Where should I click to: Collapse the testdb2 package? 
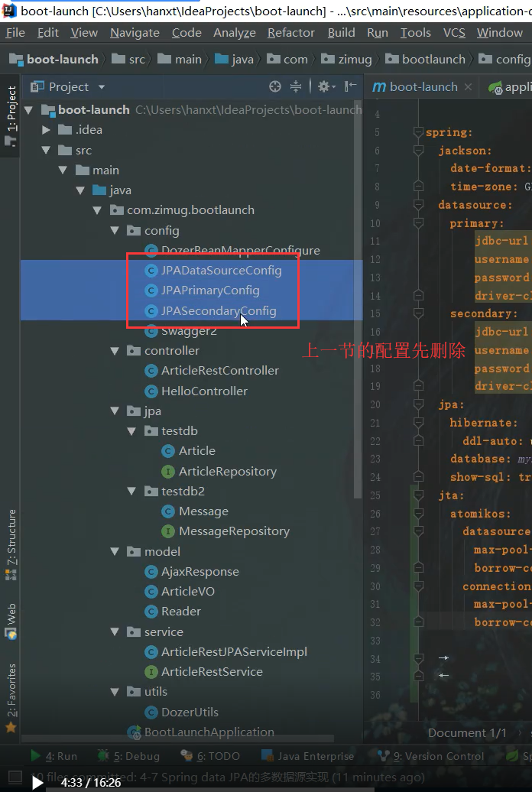[132, 491]
